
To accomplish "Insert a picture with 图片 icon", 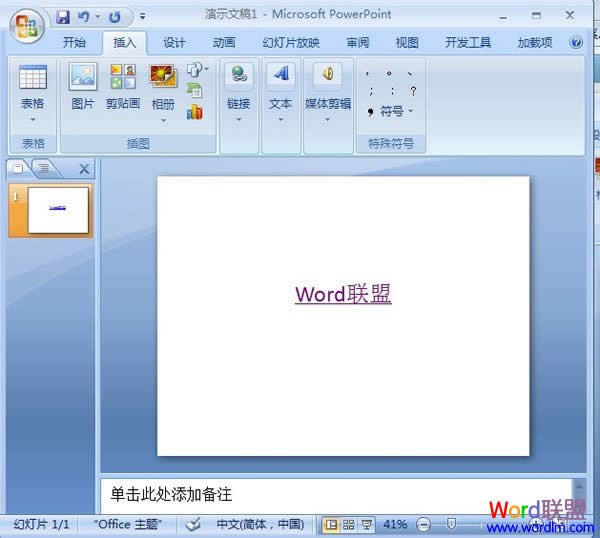I will tap(83, 77).
